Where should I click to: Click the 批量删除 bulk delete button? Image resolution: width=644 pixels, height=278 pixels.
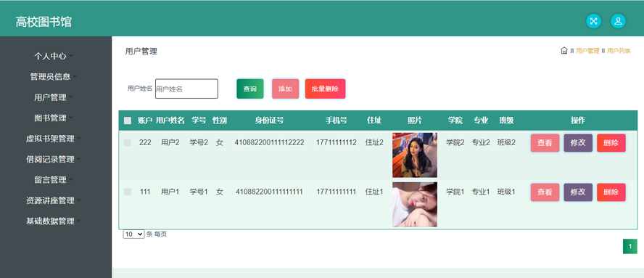coord(326,89)
